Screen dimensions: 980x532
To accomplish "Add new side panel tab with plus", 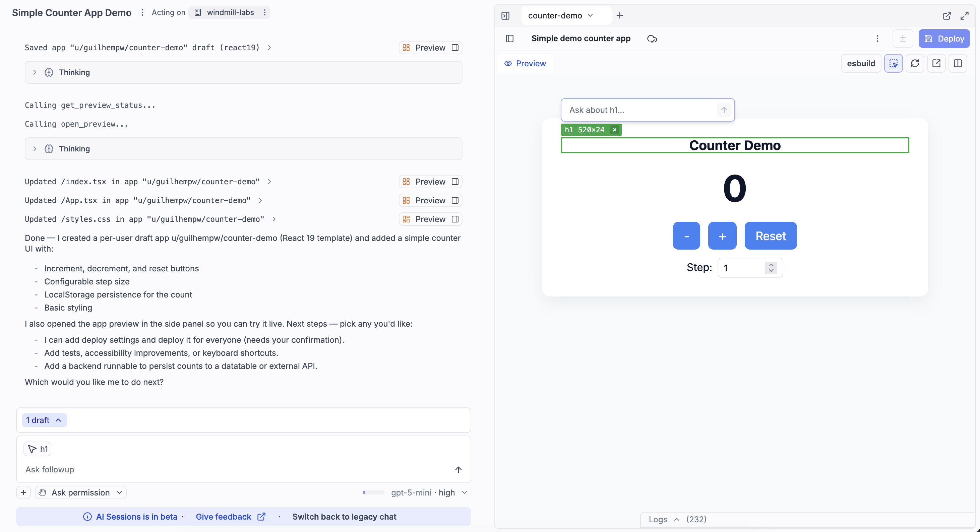I will (620, 16).
